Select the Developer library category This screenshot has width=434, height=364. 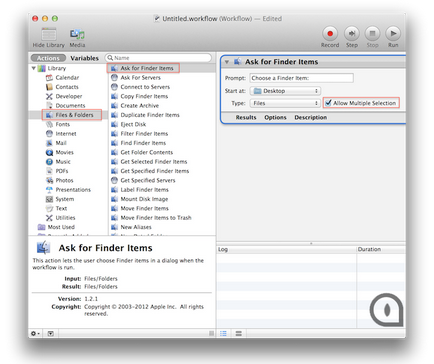[68, 96]
